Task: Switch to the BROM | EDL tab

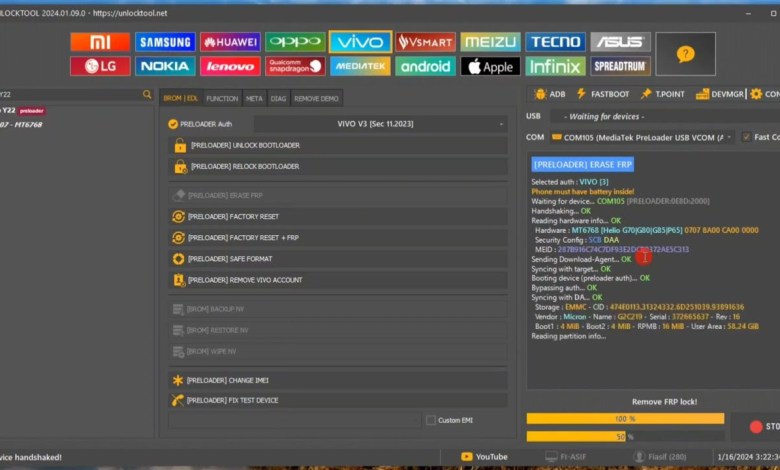Action: click(x=181, y=98)
